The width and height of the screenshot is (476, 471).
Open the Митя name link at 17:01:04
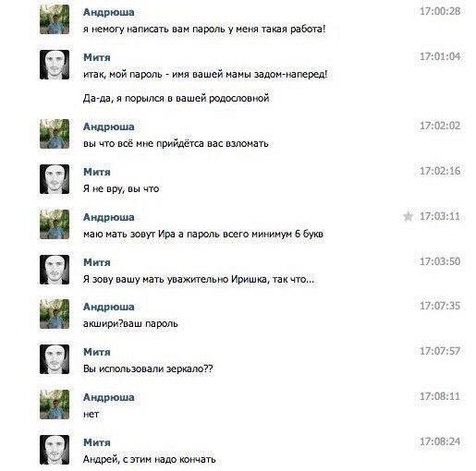pyautogui.click(x=97, y=57)
